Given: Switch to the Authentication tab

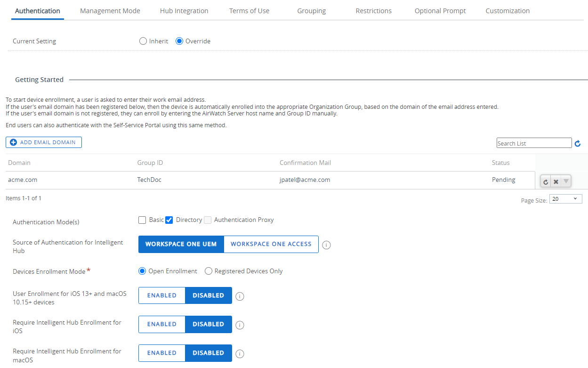Looking at the screenshot, I should click(38, 11).
